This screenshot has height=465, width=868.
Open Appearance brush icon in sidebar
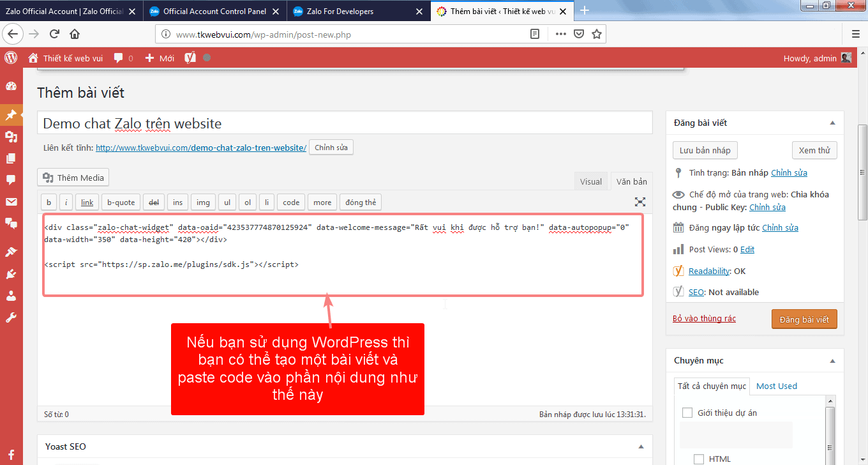click(11, 252)
